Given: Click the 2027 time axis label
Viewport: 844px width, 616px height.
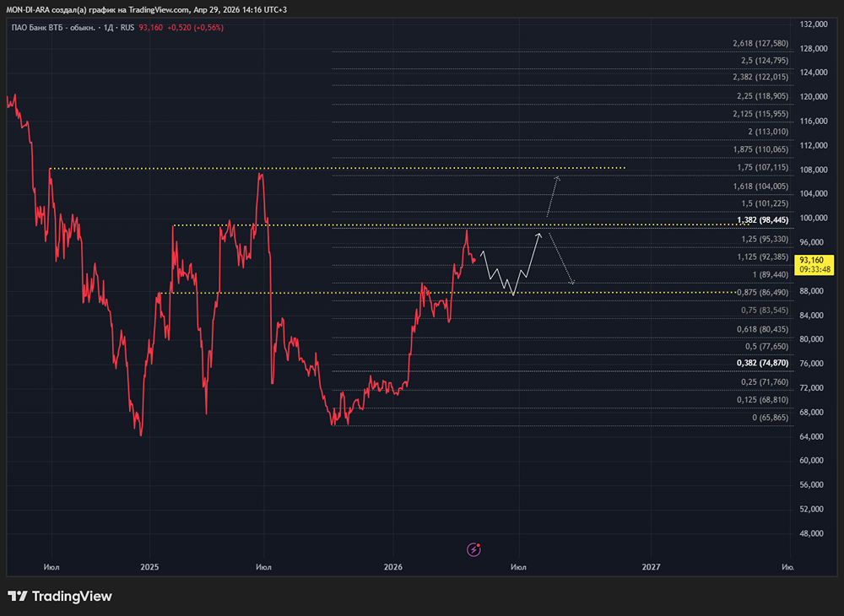Looking at the screenshot, I should click(651, 567).
